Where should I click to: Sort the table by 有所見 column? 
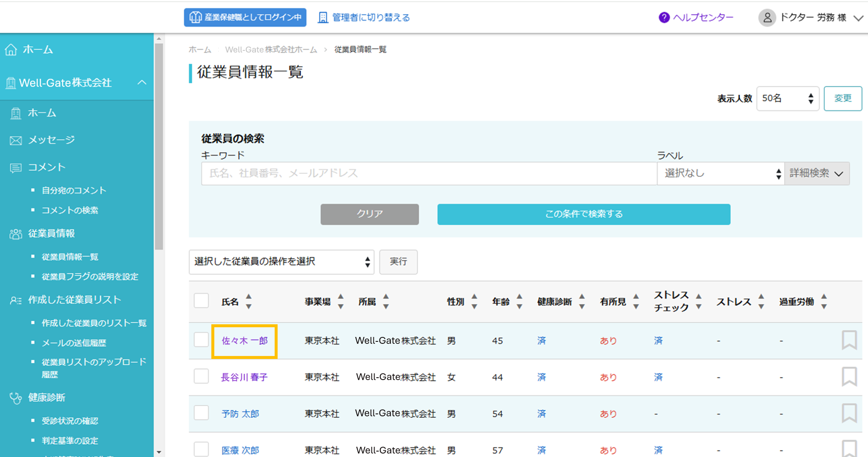[x=636, y=302]
